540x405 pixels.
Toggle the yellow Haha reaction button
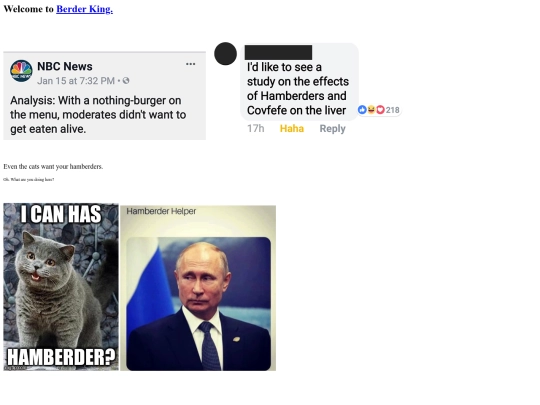click(292, 128)
